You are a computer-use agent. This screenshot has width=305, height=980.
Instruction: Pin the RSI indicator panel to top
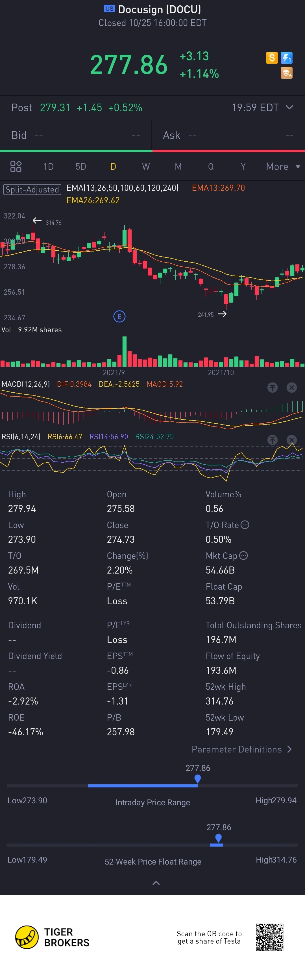coord(272,440)
